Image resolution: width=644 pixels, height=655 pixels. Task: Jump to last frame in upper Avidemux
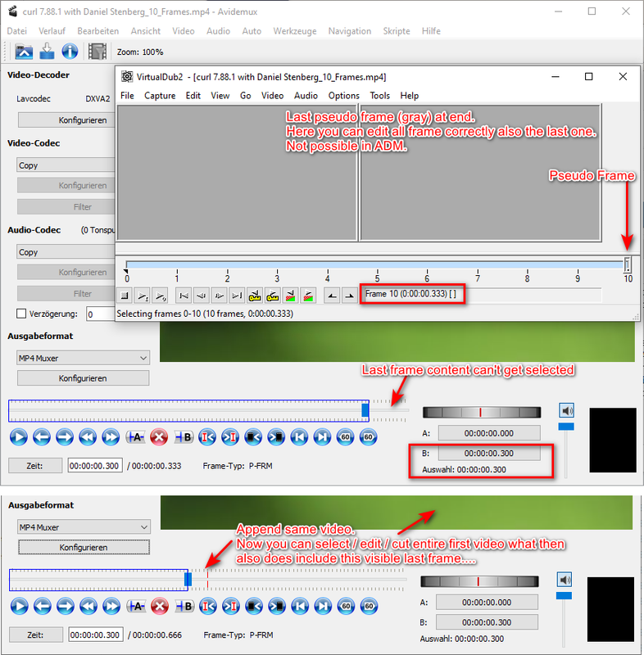tap(322, 437)
